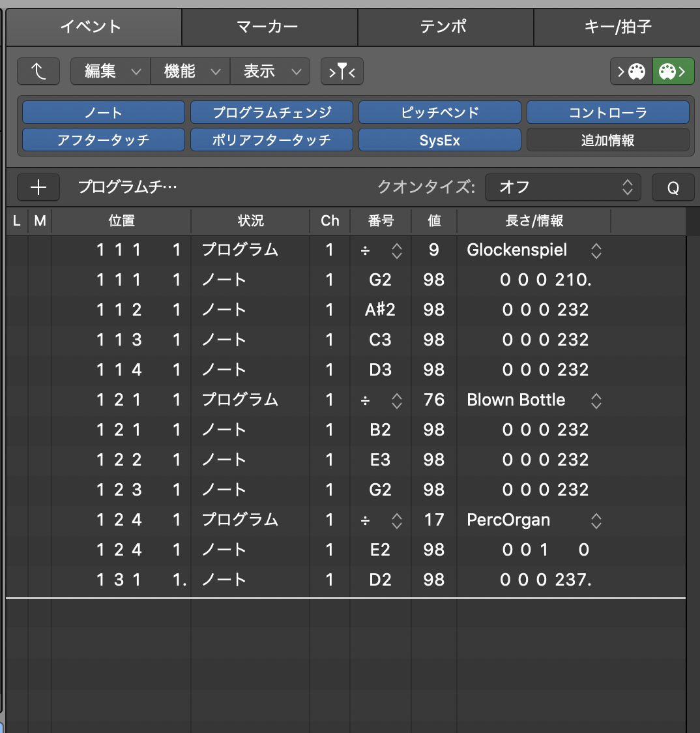700x733 pixels.
Task: Click the stepper beside Glockenspiel program
Action: coord(596,250)
